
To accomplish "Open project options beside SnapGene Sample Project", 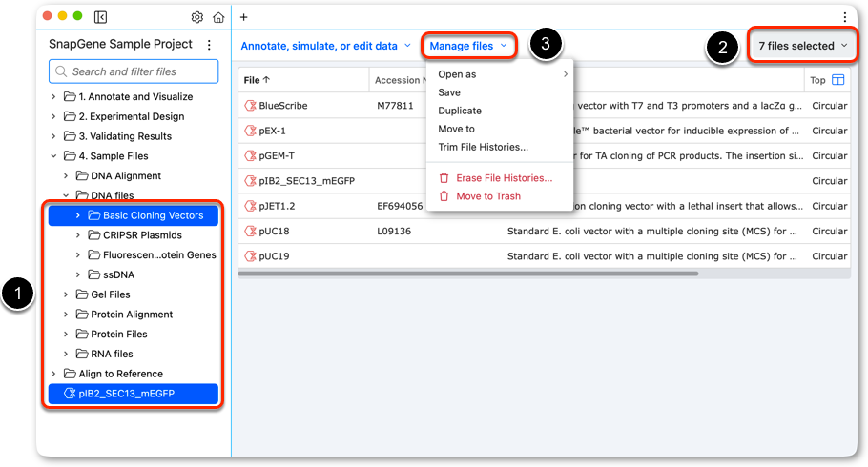I will pos(209,45).
